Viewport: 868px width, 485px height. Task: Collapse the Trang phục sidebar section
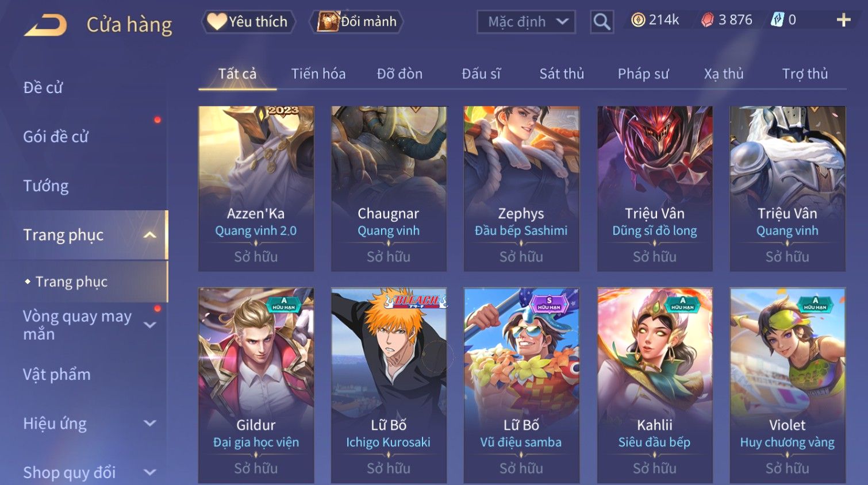click(x=149, y=235)
